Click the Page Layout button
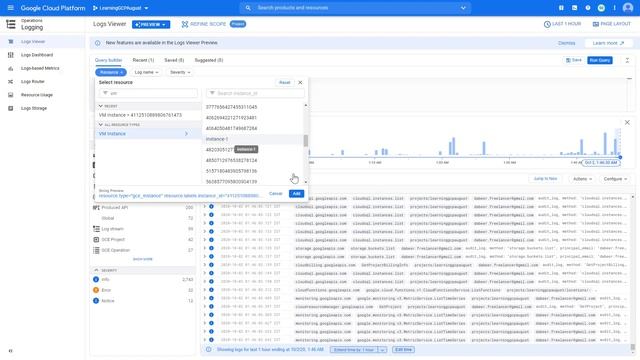Screen dimensions: 640x360 click(611, 24)
